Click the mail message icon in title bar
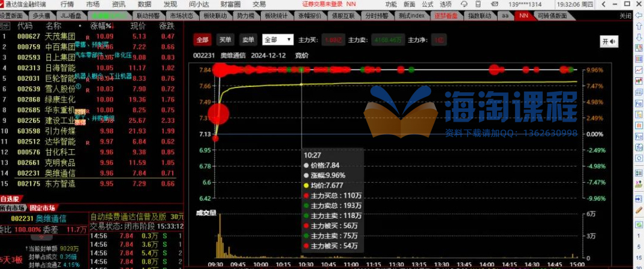Viewport: 644px width, 269px height. pyautogui.click(x=496, y=4)
